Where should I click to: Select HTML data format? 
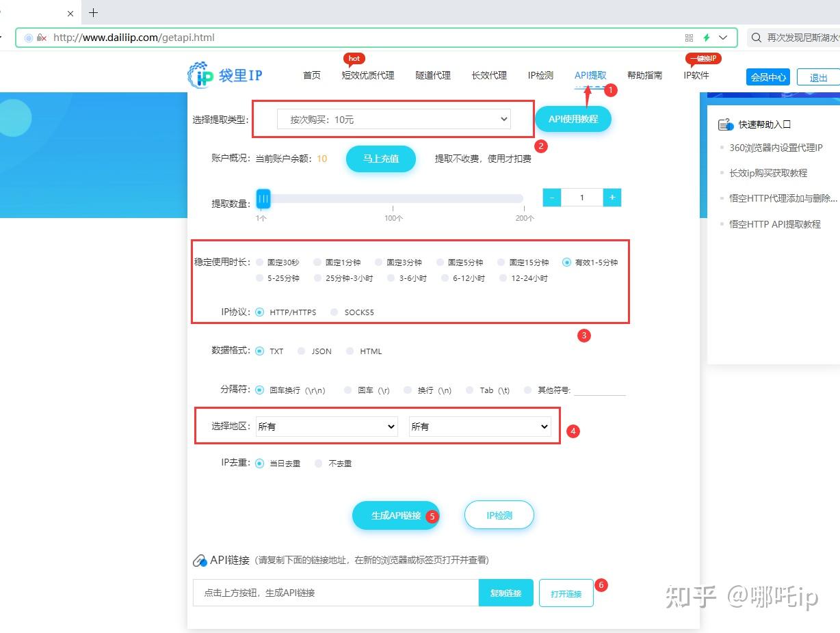coord(350,351)
